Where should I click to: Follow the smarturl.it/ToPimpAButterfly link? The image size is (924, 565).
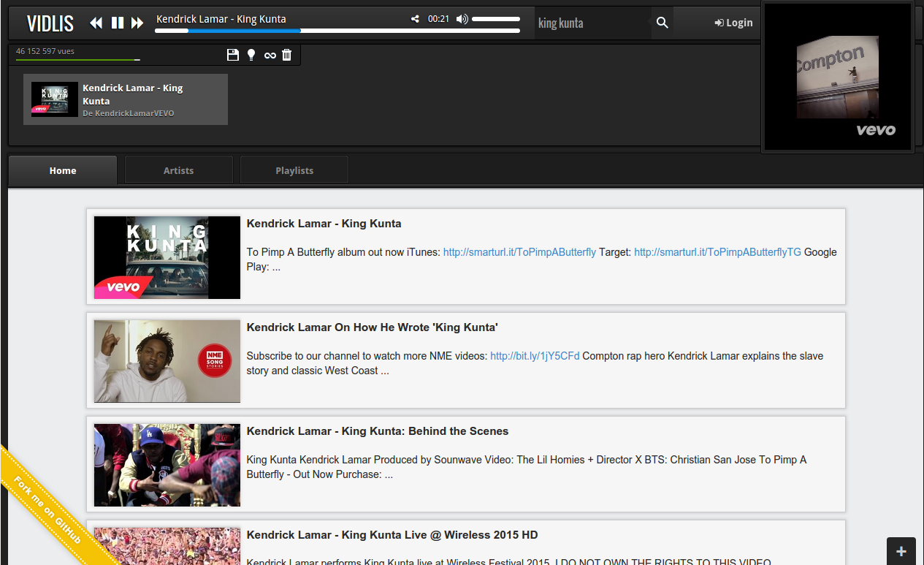click(519, 252)
